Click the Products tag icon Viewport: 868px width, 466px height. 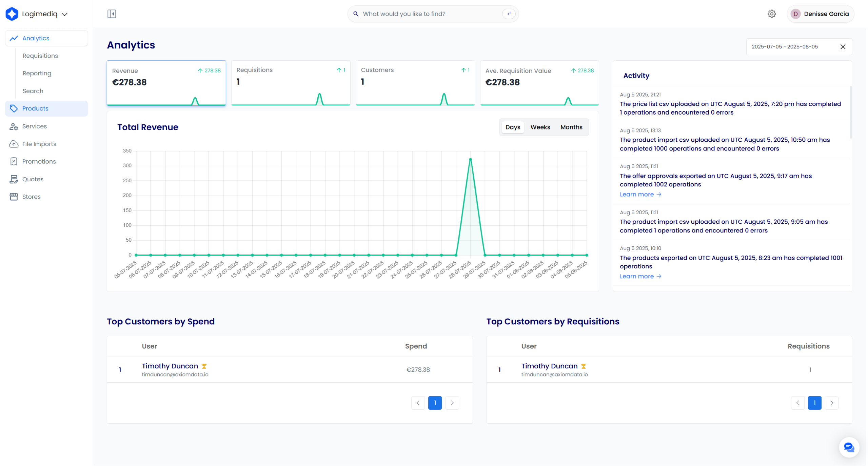click(14, 108)
